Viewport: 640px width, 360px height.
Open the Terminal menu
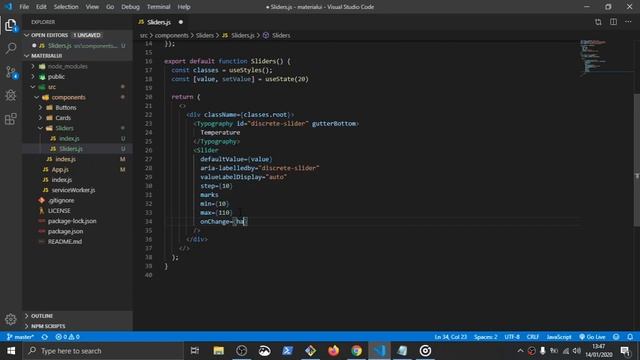coord(158,7)
